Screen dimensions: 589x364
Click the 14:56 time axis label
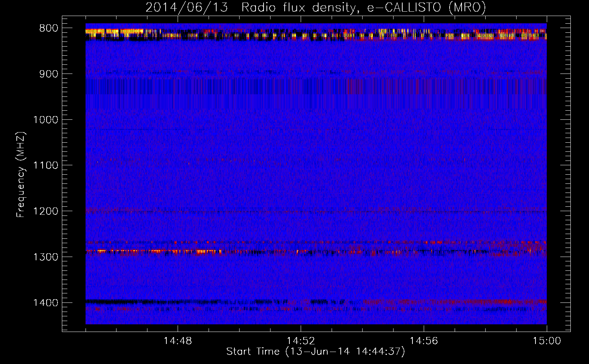click(424, 341)
